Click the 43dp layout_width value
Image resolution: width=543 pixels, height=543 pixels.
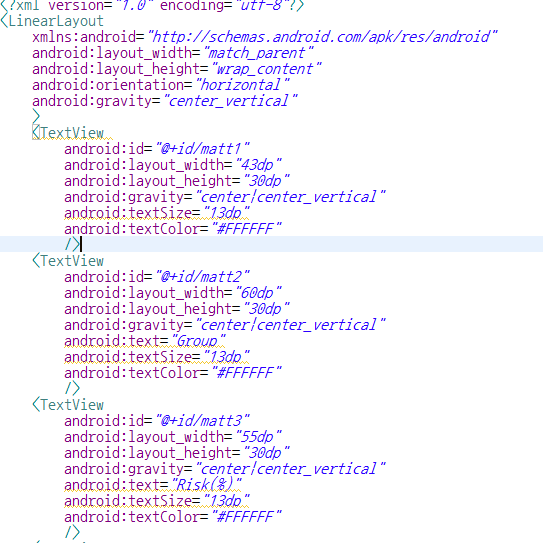pyautogui.click(x=259, y=165)
